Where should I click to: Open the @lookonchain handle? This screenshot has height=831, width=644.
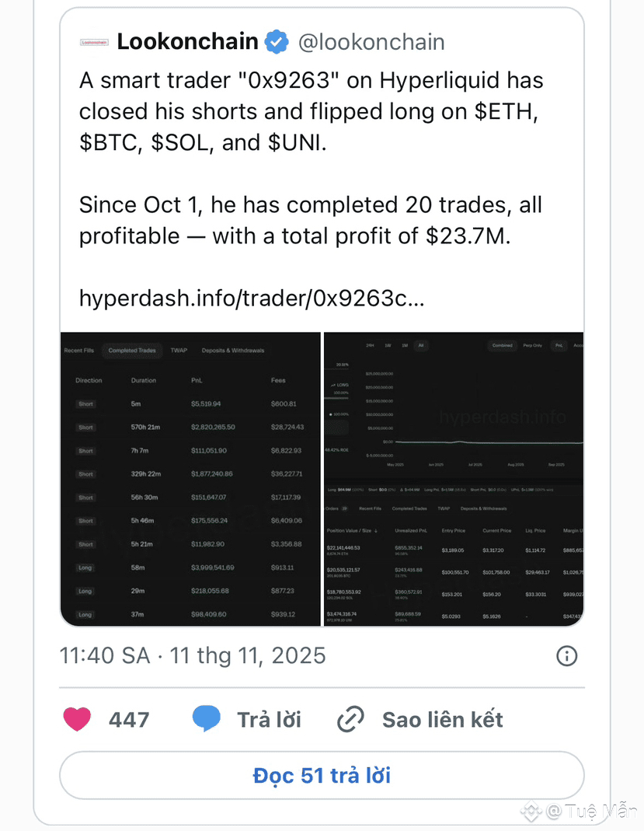click(x=371, y=42)
